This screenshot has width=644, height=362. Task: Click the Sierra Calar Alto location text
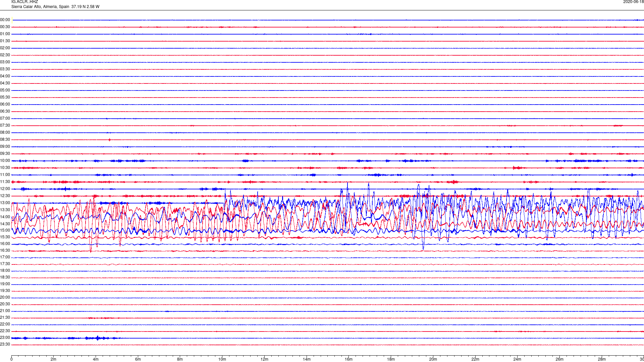55,7
